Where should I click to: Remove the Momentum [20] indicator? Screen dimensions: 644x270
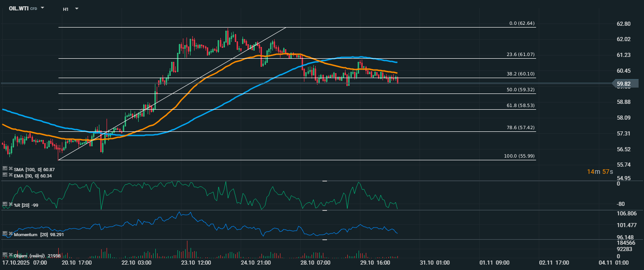(x=10, y=234)
